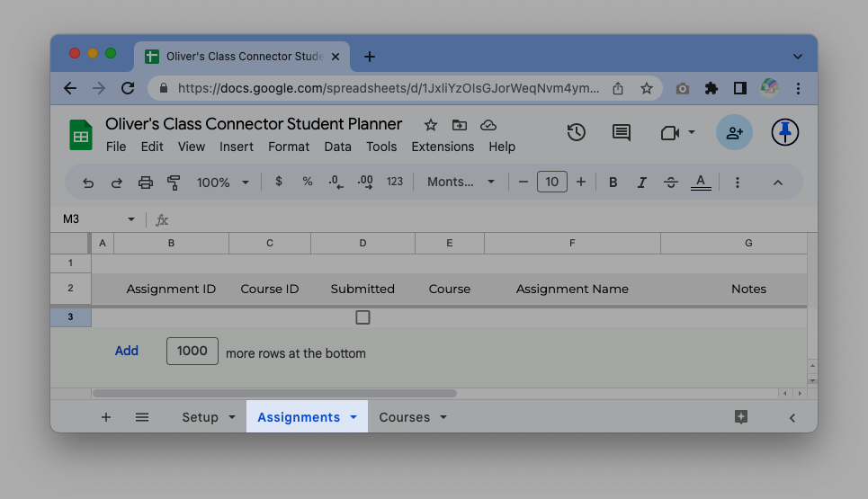Format as currency with dollar icon

pyautogui.click(x=279, y=182)
